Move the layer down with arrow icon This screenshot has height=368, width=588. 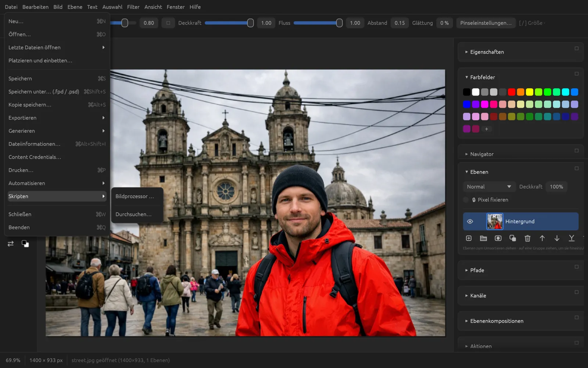point(557,238)
